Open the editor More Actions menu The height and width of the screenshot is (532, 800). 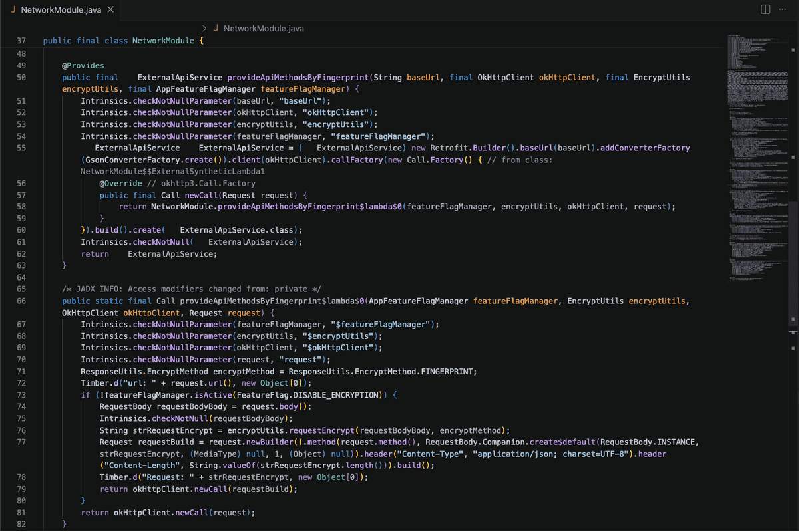point(782,10)
